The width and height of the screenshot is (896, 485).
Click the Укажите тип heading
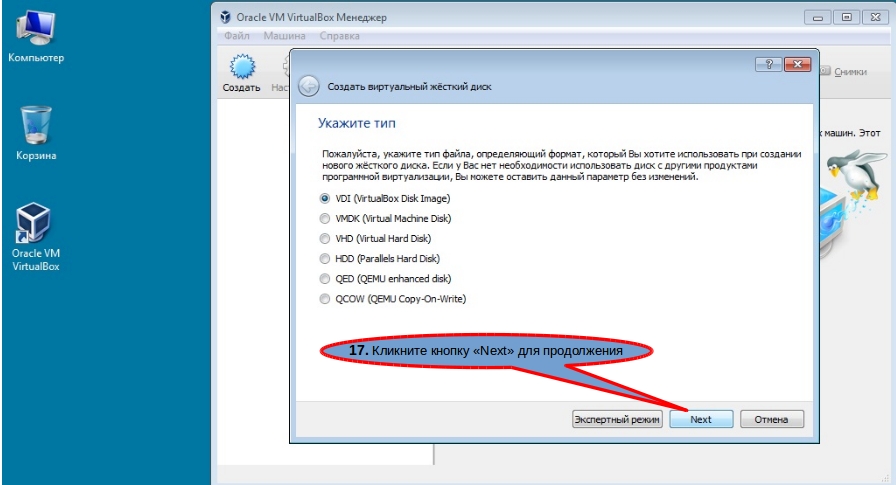tap(357, 123)
